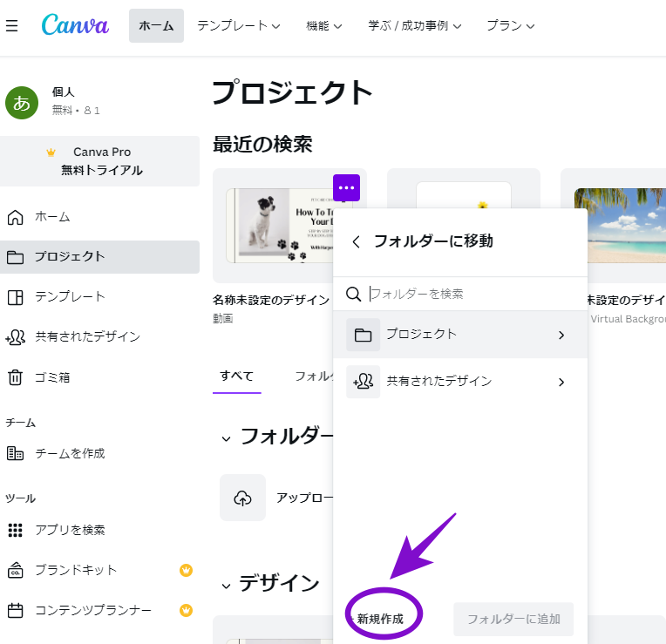This screenshot has width=666, height=644.
Task: Open the プラン dropdown menu
Action: click(511, 26)
